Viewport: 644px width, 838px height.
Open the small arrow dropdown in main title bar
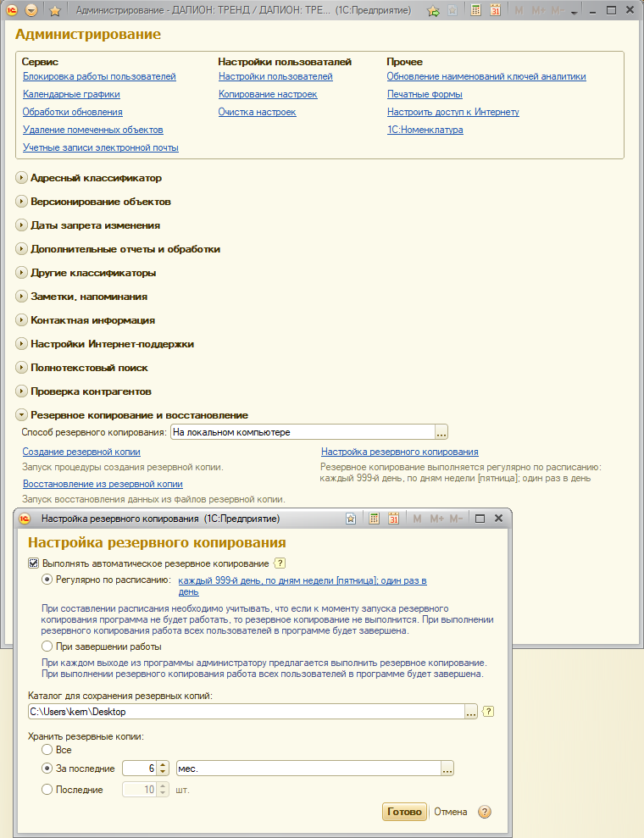pyautogui.click(x=574, y=12)
